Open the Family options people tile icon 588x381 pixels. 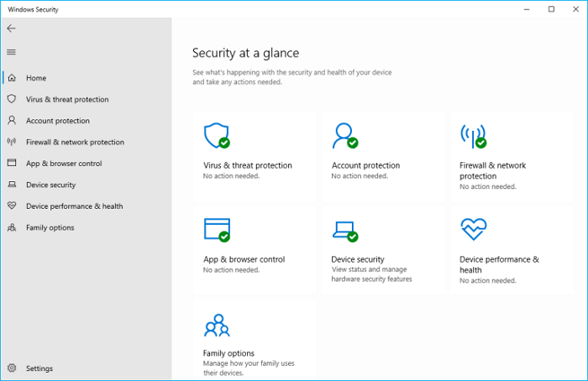(x=216, y=324)
